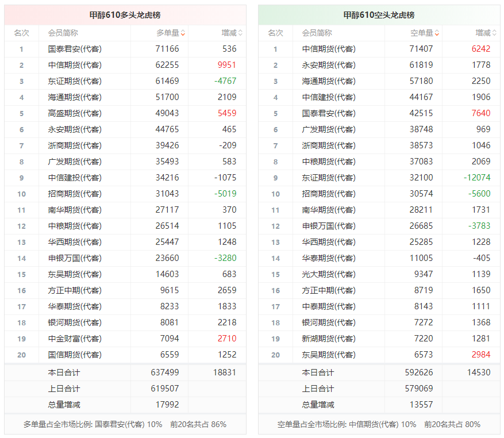Click 会员简称 header in short table
The height and width of the screenshot is (438, 504).
click(317, 33)
